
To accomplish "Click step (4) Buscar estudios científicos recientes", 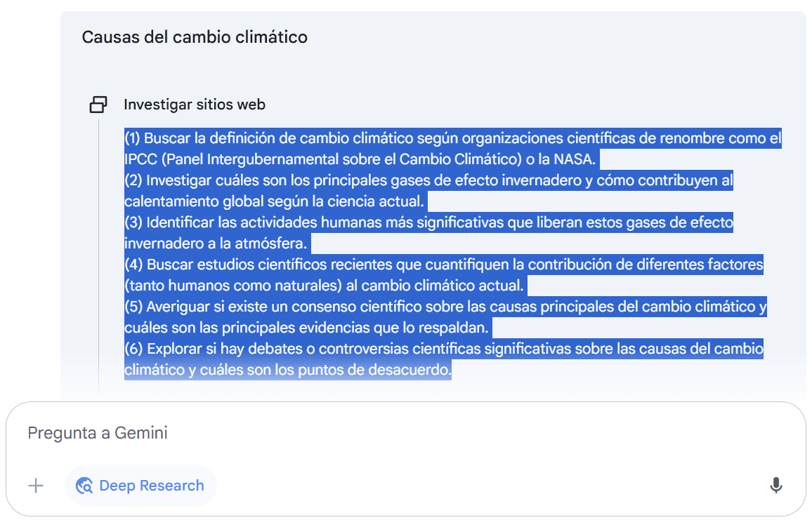I will [444, 275].
